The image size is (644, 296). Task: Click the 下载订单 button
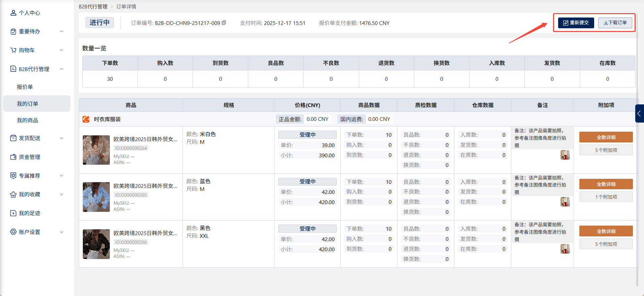point(615,23)
